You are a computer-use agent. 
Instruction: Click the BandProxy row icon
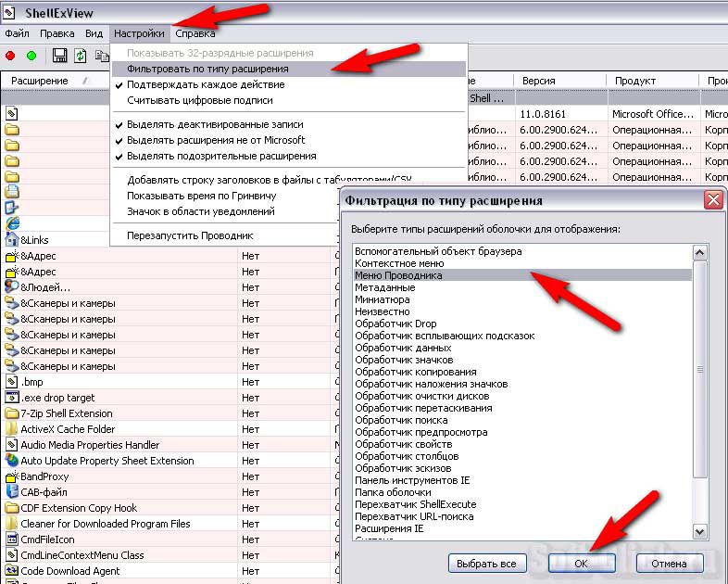coord(12,476)
